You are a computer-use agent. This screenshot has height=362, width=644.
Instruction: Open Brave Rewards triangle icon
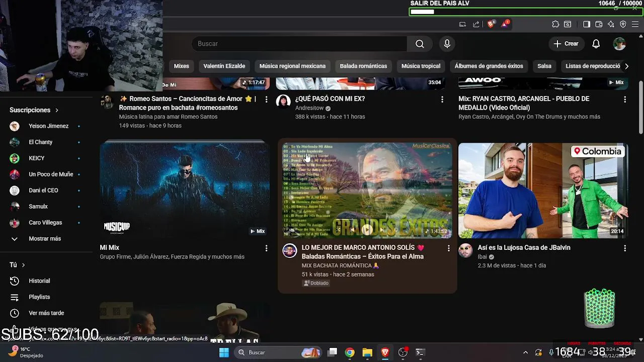point(505,24)
